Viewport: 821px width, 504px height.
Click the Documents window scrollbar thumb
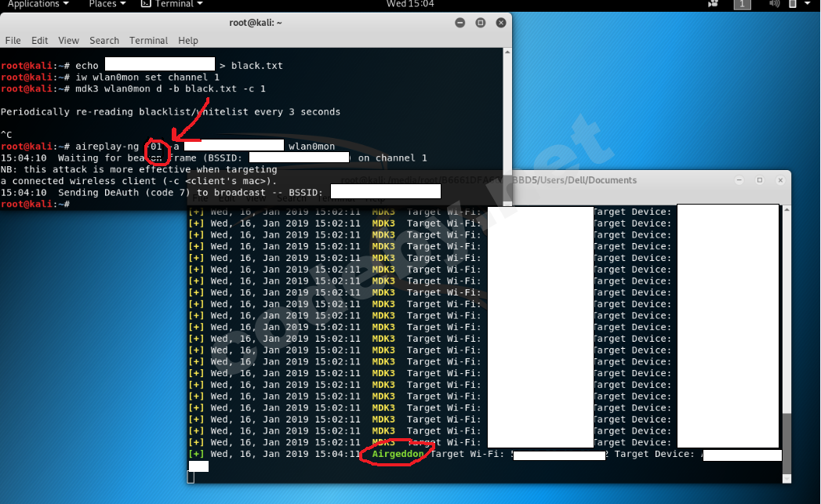(x=786, y=443)
